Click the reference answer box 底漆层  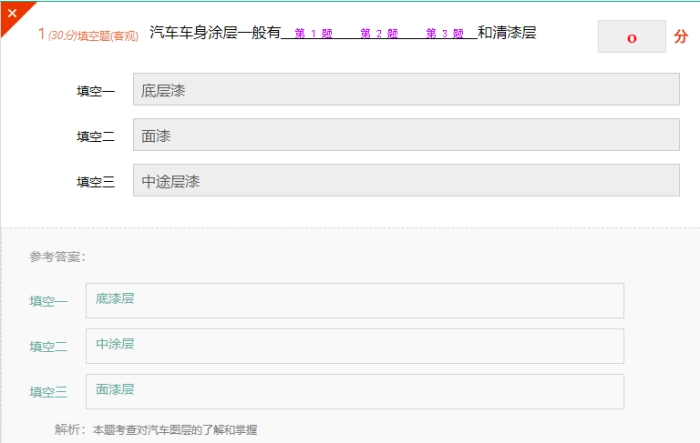pyautogui.click(x=355, y=300)
